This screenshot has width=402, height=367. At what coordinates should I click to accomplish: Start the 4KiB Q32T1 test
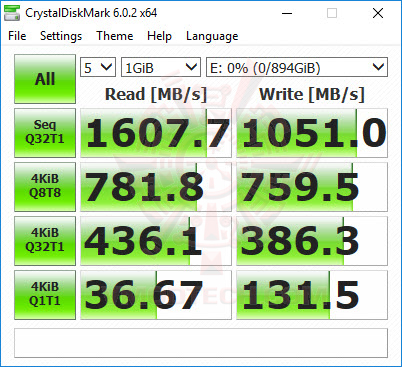point(45,241)
